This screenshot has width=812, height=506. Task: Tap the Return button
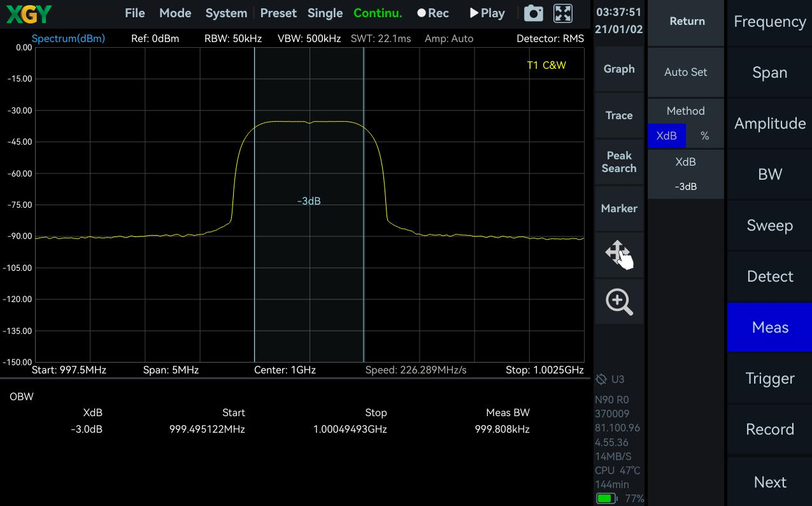click(686, 22)
